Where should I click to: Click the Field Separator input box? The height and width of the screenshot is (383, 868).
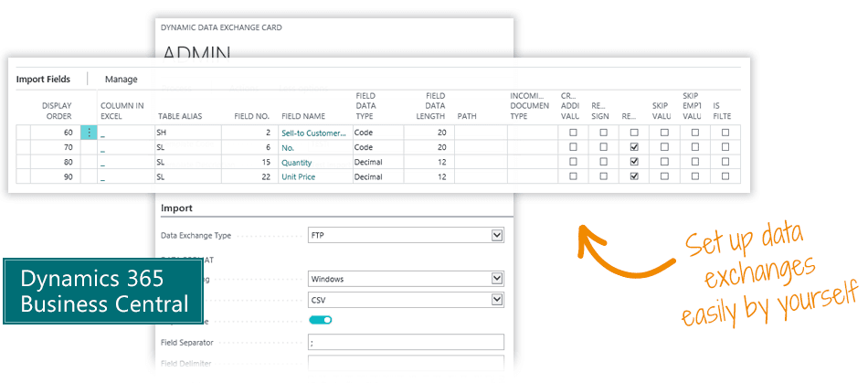406,342
